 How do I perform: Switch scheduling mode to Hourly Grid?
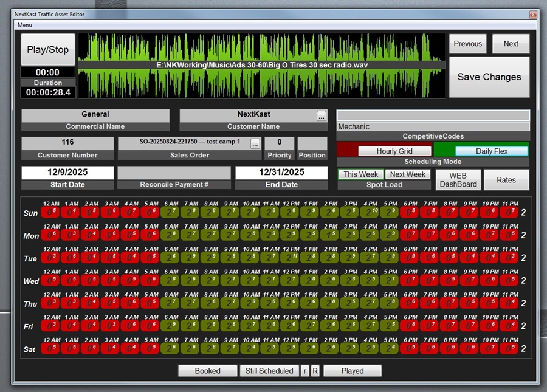394,151
